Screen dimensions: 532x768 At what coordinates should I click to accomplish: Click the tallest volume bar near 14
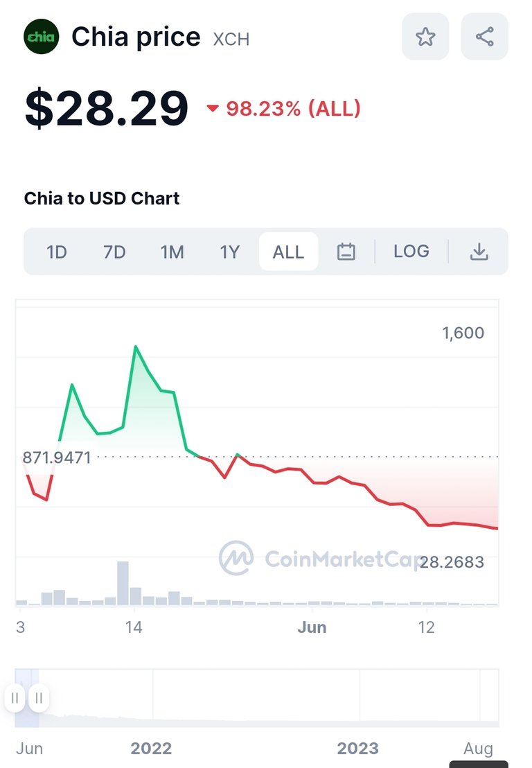coord(123,583)
